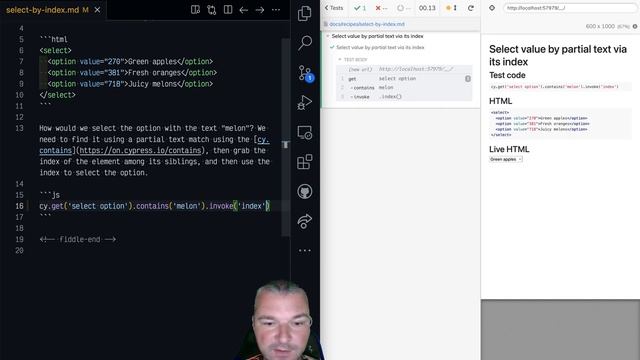Open the 'Green apples' select dropdown in Live HTML

pyautogui.click(x=506, y=159)
